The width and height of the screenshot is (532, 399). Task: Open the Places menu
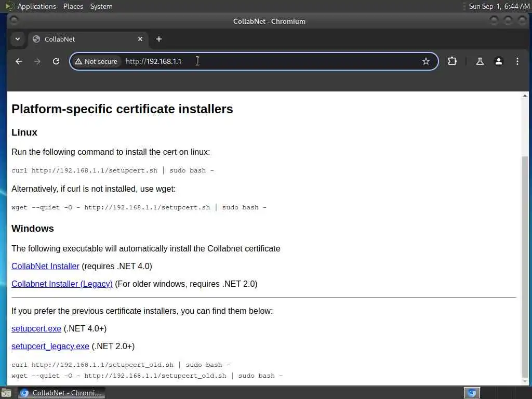[x=73, y=6]
